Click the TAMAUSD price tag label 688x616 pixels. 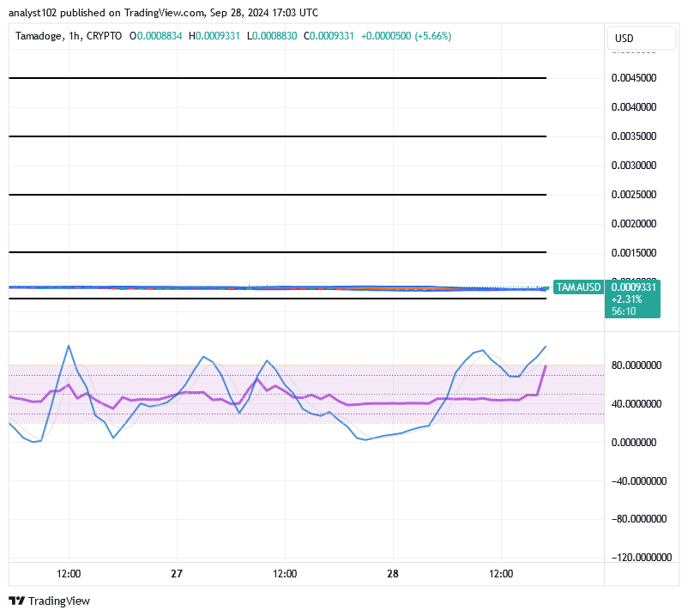click(x=577, y=287)
